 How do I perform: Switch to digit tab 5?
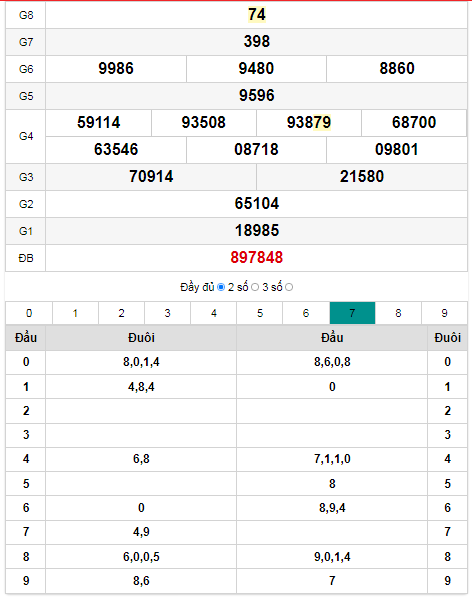(x=260, y=313)
